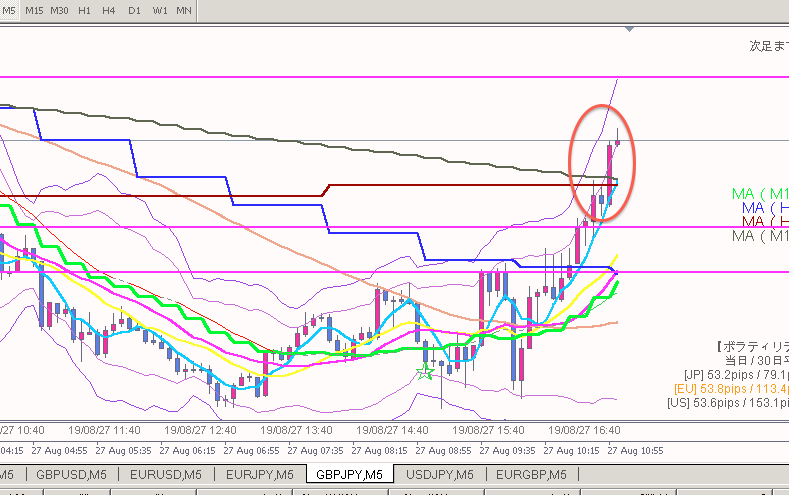Viewport: 789px width, 495px height.
Task: Click the 19/08/27 12:40 time label
Action: (x=200, y=430)
